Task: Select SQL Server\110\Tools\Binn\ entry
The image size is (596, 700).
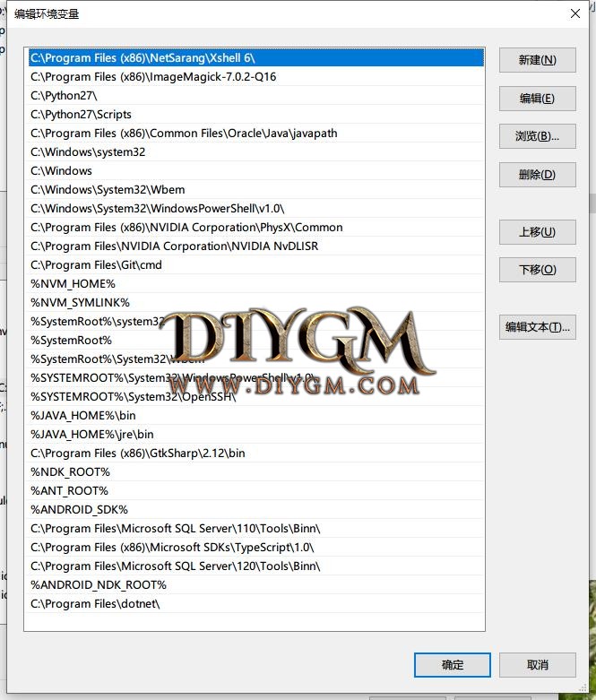Action: point(256,529)
